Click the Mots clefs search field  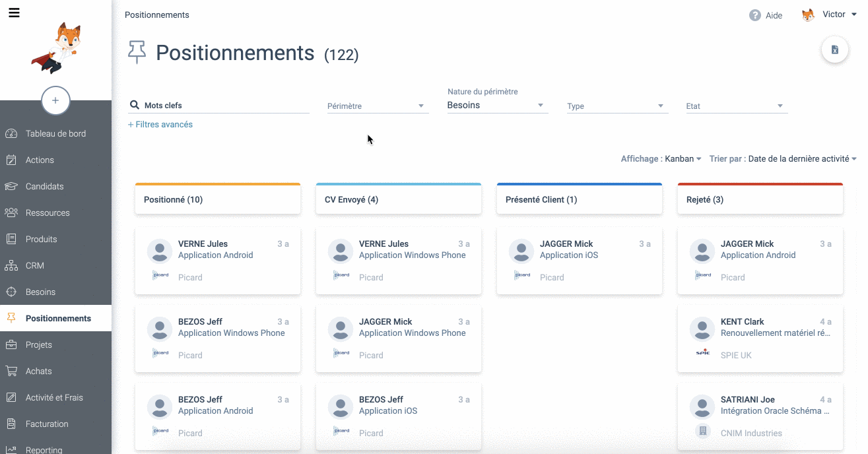click(224, 105)
